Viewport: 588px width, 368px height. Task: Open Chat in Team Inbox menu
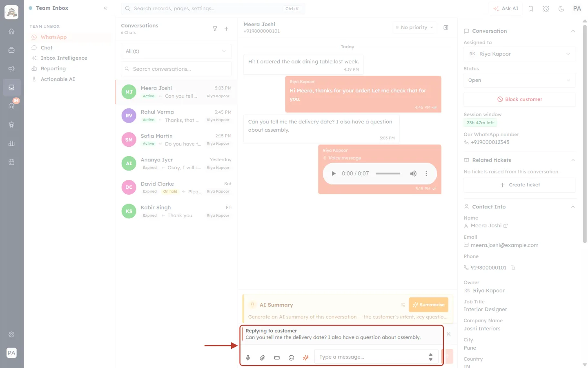point(70,48)
